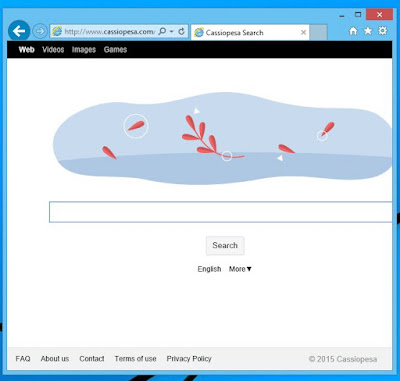Image resolution: width=400 pixels, height=381 pixels.
Task: Open the Terms of use link
Action: [135, 359]
